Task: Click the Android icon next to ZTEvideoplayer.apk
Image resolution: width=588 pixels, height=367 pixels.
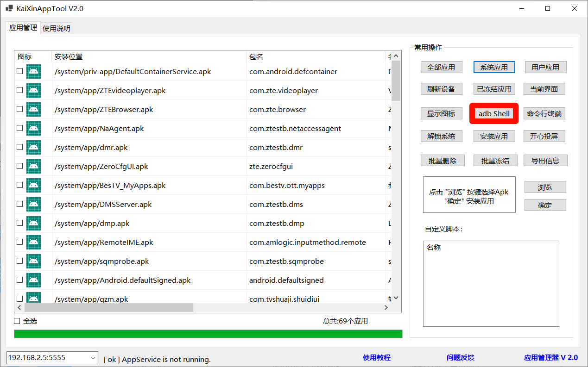Action: pos(33,90)
